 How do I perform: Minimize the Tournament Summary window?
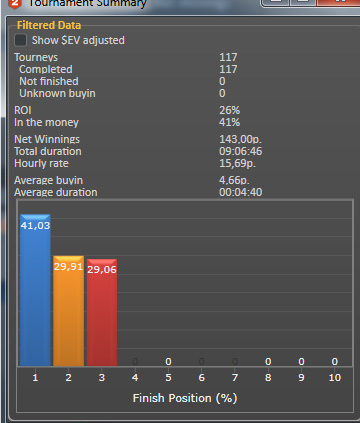tap(275, 2)
